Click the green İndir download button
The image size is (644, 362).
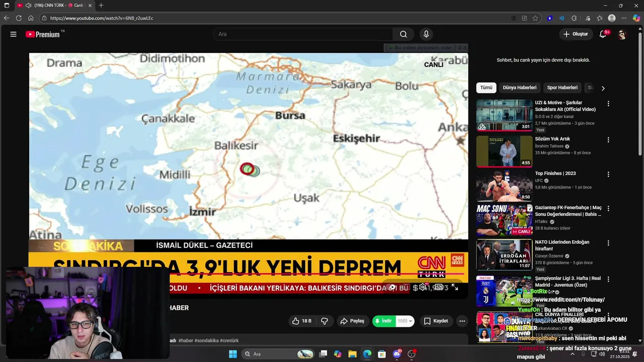[x=383, y=321]
